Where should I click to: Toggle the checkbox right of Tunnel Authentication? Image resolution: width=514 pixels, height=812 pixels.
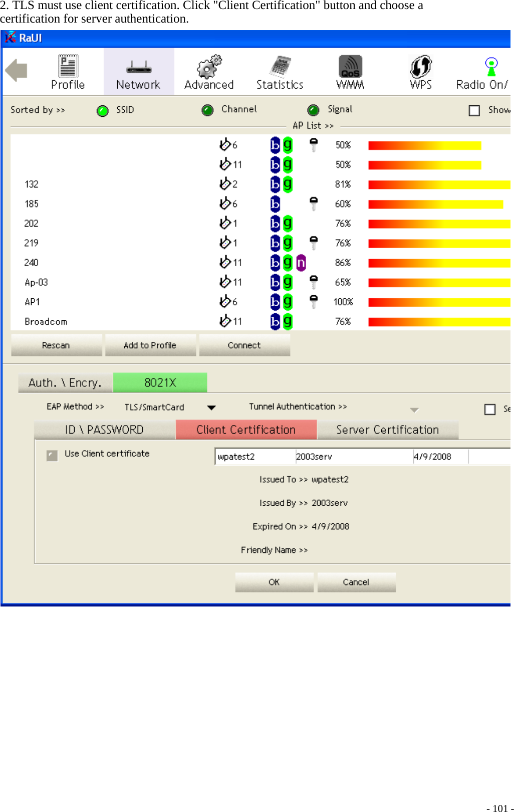pos(490,410)
